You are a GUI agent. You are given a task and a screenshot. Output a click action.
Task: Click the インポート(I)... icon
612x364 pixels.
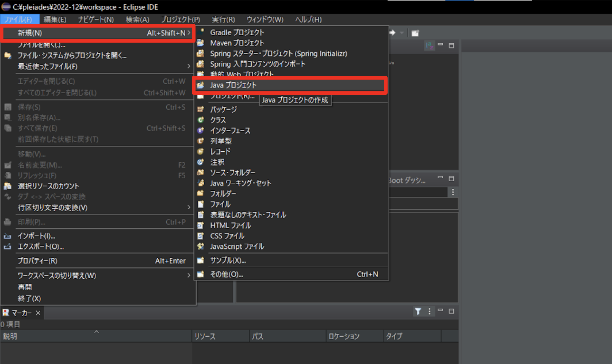tap(8, 236)
